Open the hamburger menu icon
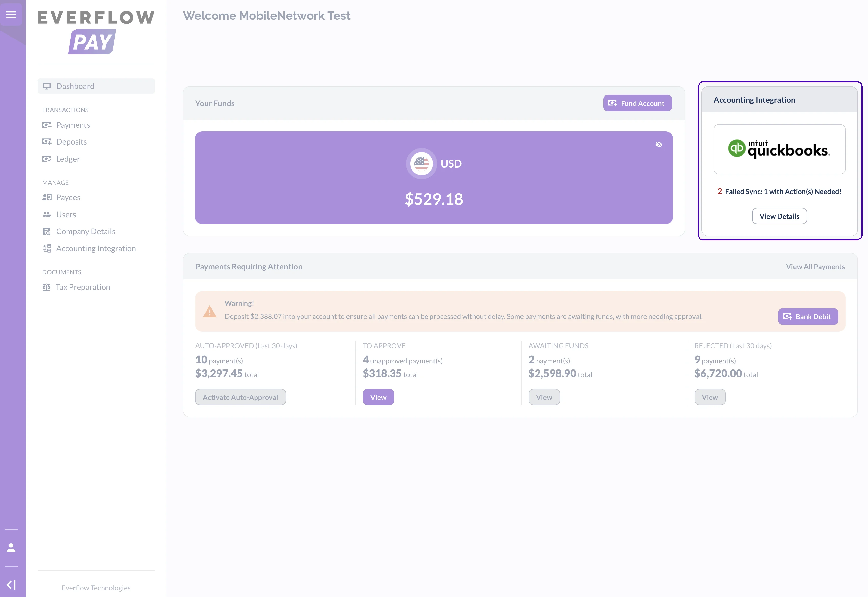The width and height of the screenshot is (868, 597). tap(11, 14)
